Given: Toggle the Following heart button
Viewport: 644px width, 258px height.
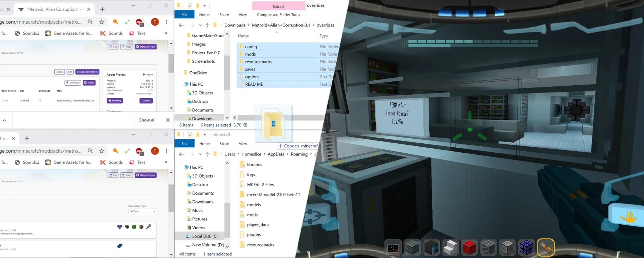Looking at the screenshot, I should pos(115,101).
